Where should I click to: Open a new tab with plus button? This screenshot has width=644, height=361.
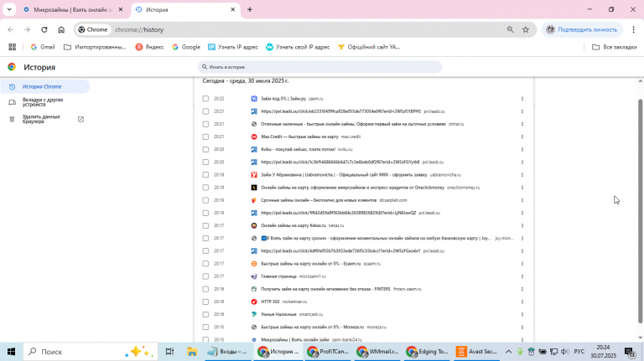pos(250,9)
